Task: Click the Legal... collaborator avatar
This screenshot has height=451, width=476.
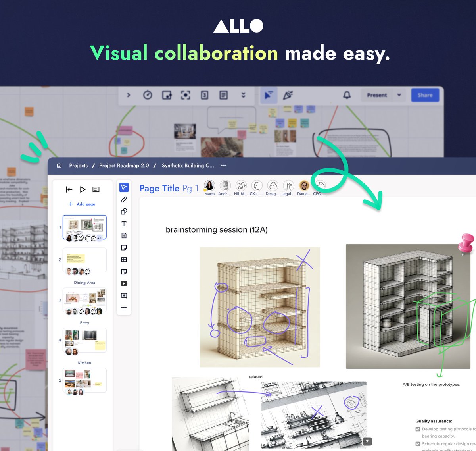Action: pyautogui.click(x=288, y=185)
